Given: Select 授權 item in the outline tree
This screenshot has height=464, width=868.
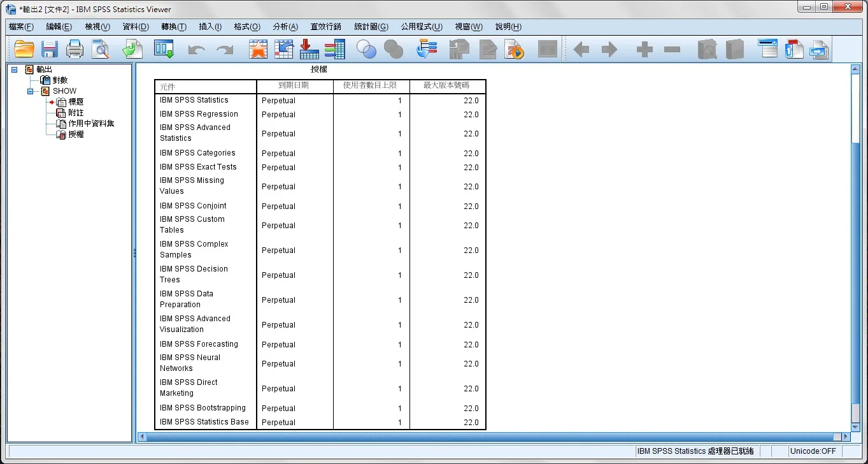Looking at the screenshot, I should point(76,134).
